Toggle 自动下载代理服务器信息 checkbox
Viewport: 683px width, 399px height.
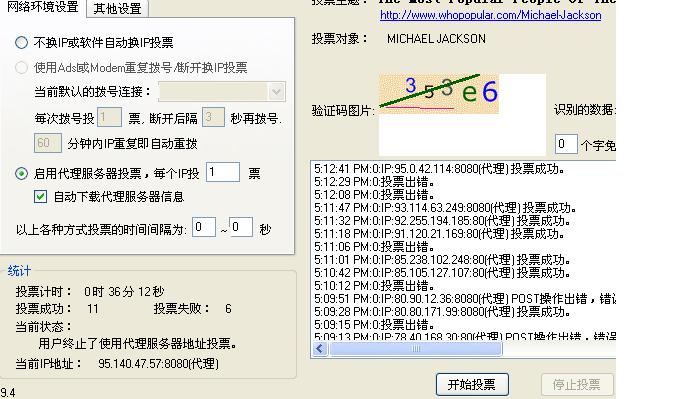[x=41, y=196]
